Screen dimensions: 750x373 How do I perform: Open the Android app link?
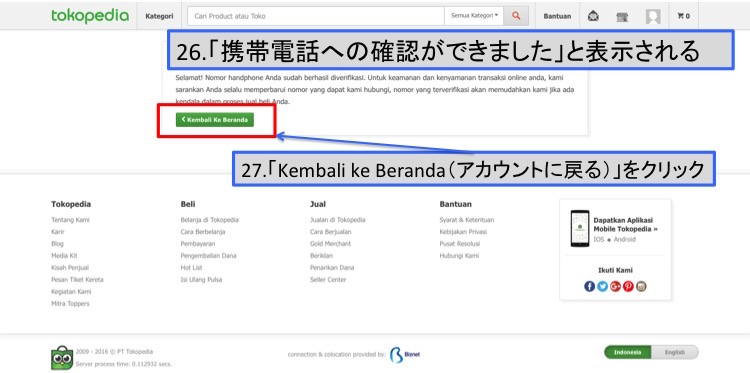click(x=625, y=240)
